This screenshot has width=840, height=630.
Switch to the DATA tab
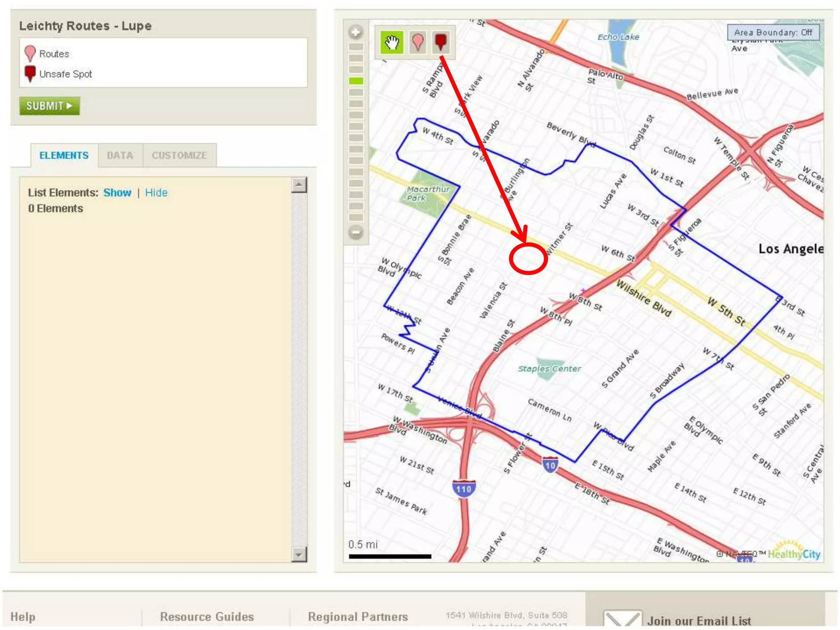pos(120,155)
